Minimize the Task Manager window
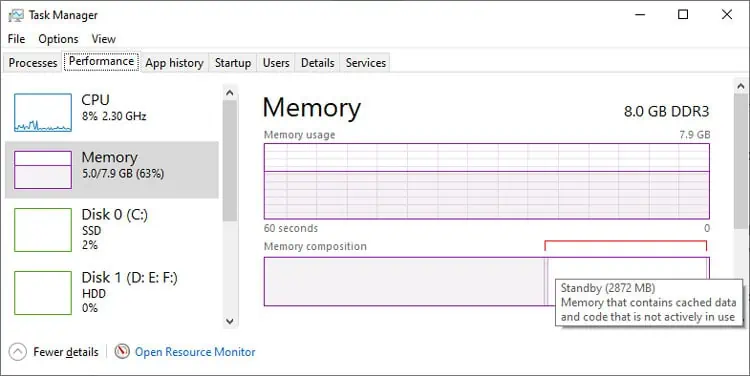 [x=640, y=15]
